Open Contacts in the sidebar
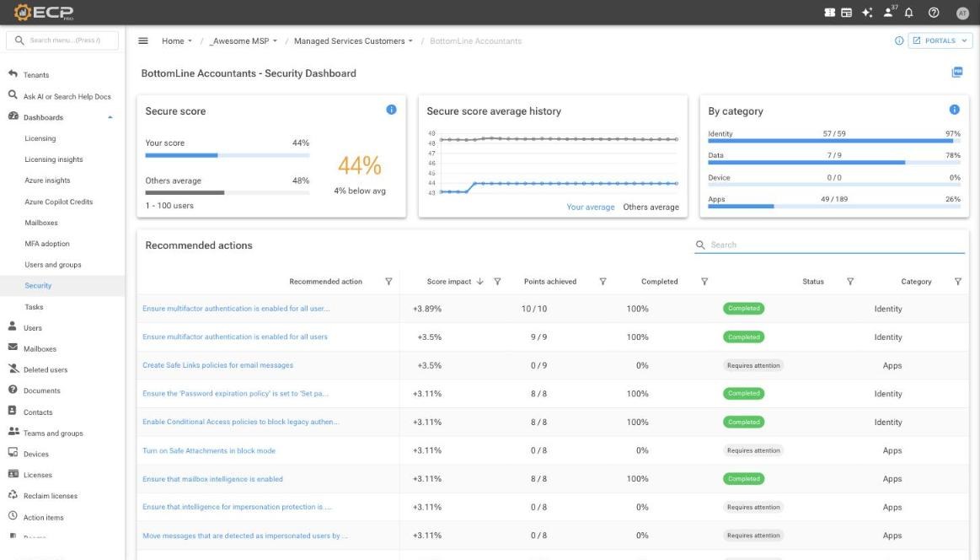 click(38, 412)
